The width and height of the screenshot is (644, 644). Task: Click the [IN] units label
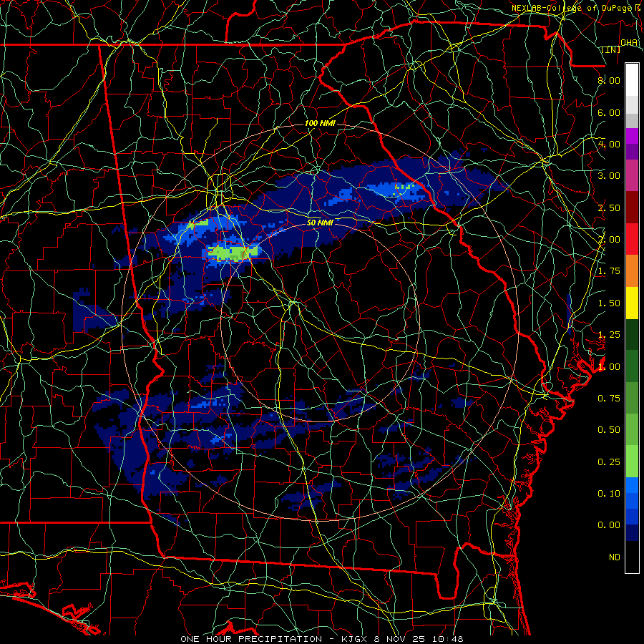click(x=611, y=49)
